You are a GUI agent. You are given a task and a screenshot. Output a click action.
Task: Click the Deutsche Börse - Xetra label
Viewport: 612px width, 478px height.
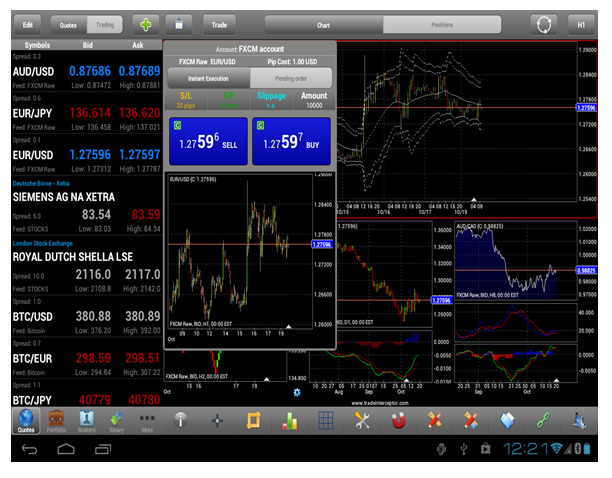click(41, 183)
